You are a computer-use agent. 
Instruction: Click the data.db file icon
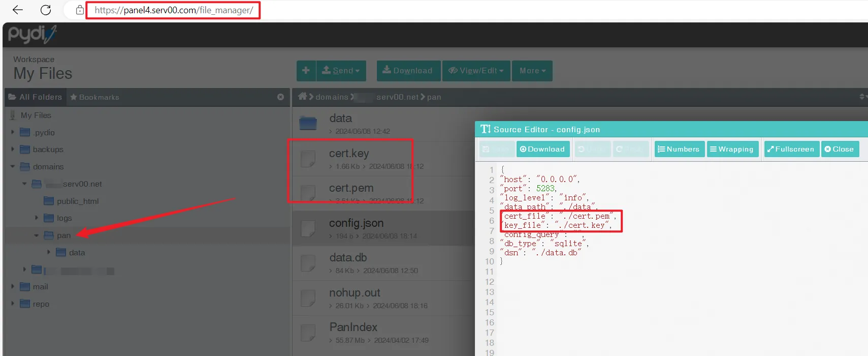(308, 263)
